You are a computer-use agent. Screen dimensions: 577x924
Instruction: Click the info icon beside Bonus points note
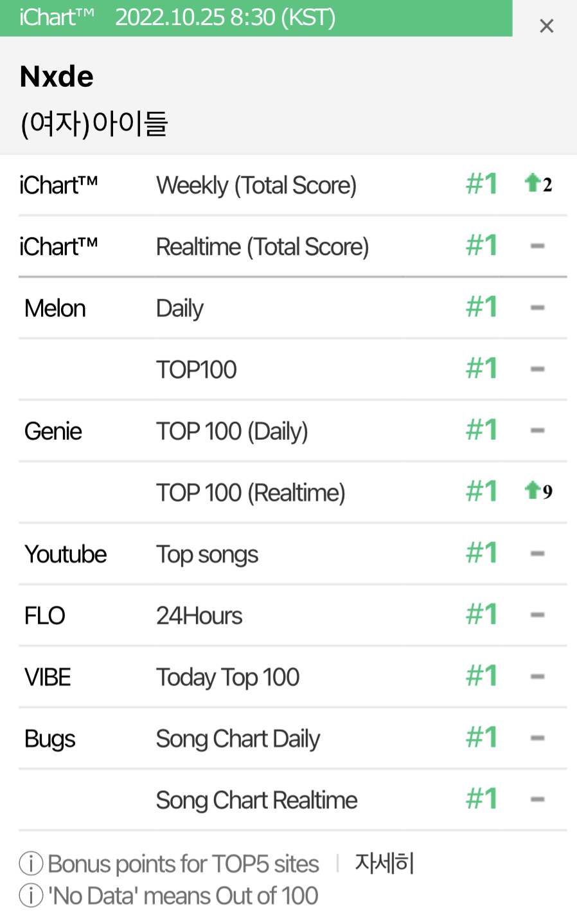(x=31, y=864)
